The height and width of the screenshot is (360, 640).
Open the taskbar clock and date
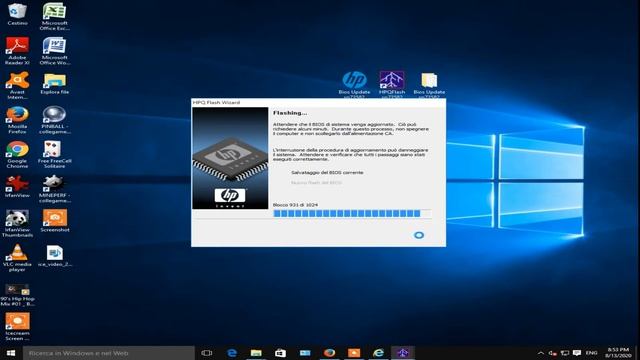pos(618,353)
